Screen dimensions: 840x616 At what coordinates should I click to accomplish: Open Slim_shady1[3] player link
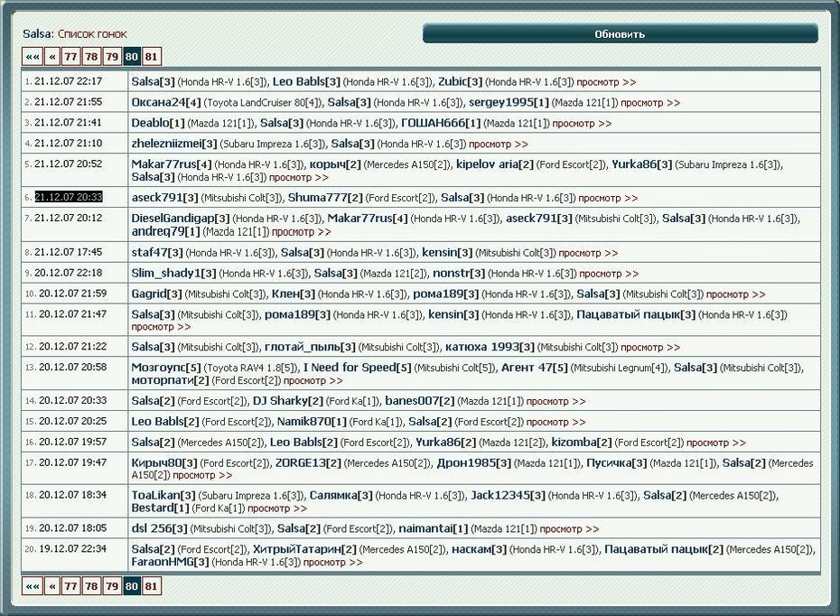173,273
